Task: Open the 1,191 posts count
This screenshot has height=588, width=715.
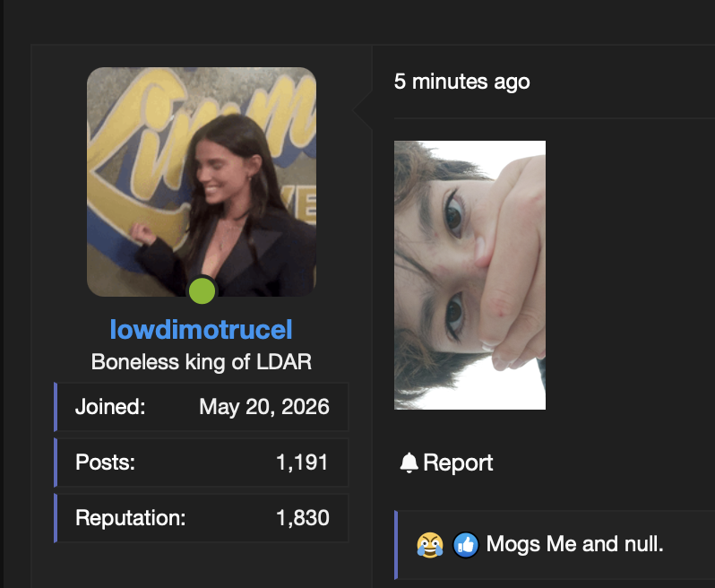Action: pos(302,463)
